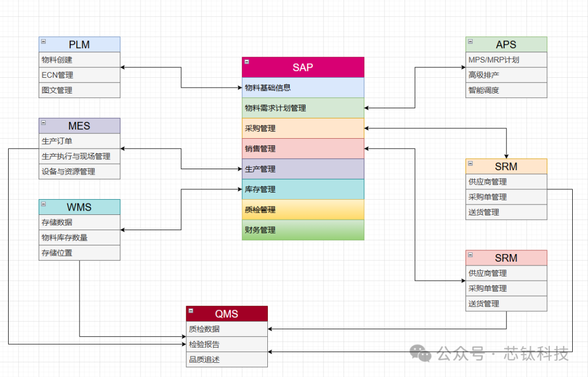Select 生产执行与现场管理 in MES
This screenshot has width=588, height=377.
79,156
